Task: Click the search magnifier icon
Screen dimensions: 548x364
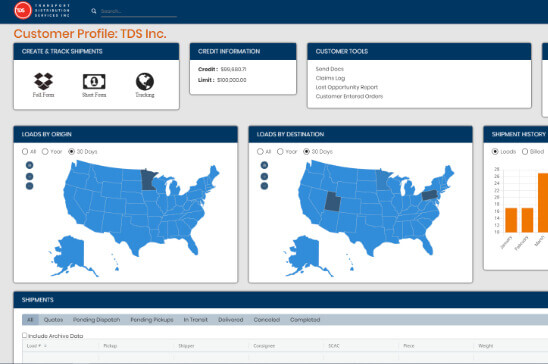Action: [x=94, y=11]
